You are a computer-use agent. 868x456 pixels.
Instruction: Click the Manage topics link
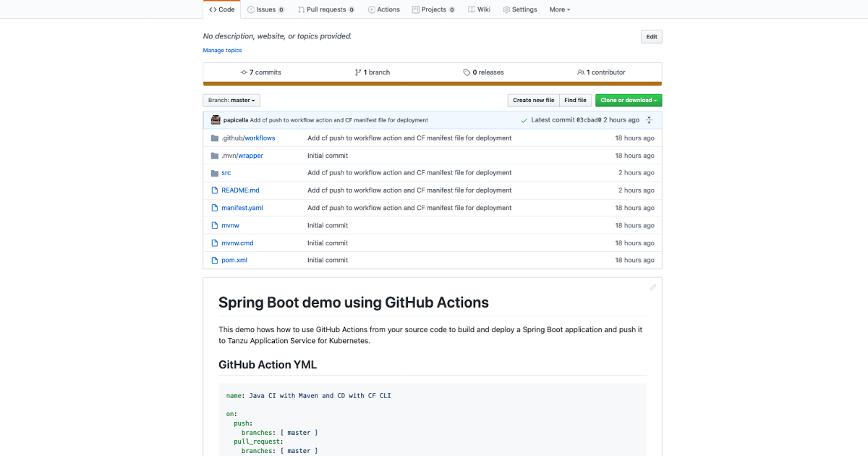tap(223, 51)
